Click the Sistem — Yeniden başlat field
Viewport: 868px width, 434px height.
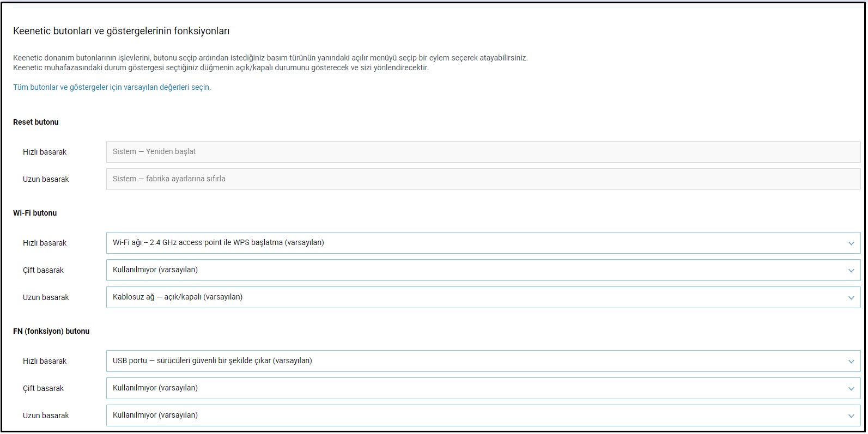pyautogui.click(x=483, y=152)
